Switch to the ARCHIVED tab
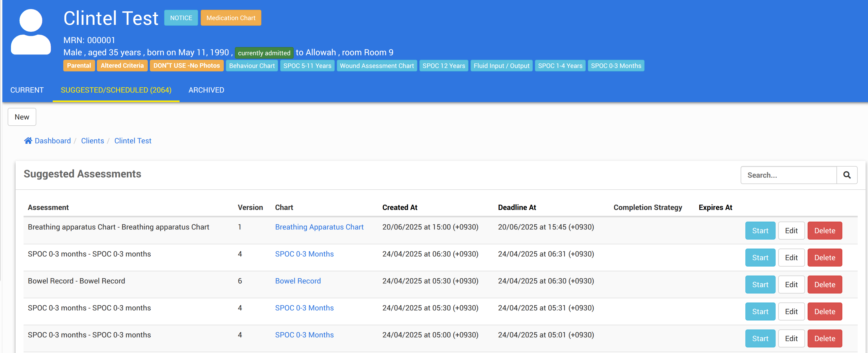This screenshot has width=868, height=353. (206, 90)
